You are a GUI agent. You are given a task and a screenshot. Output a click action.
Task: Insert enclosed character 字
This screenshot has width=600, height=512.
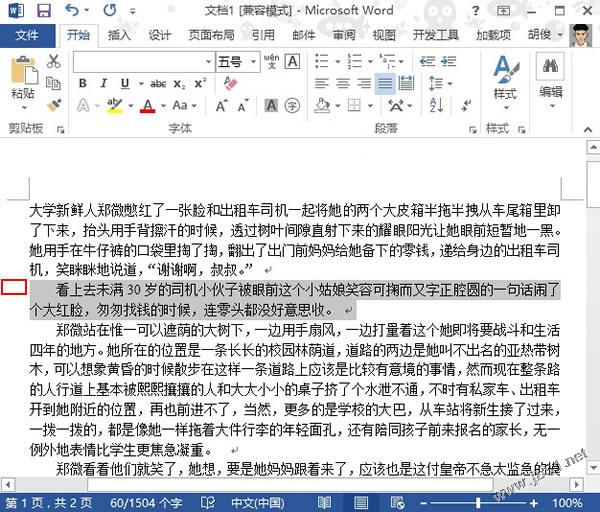293,105
